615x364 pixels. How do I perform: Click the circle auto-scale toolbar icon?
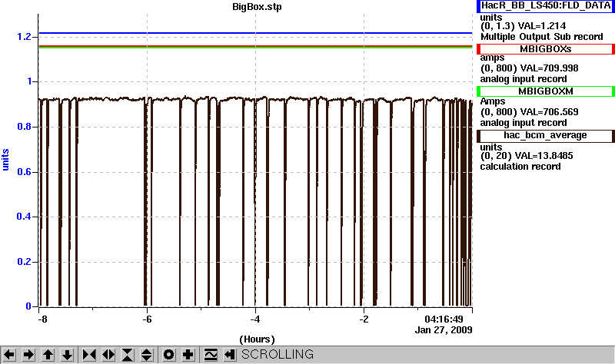168,355
